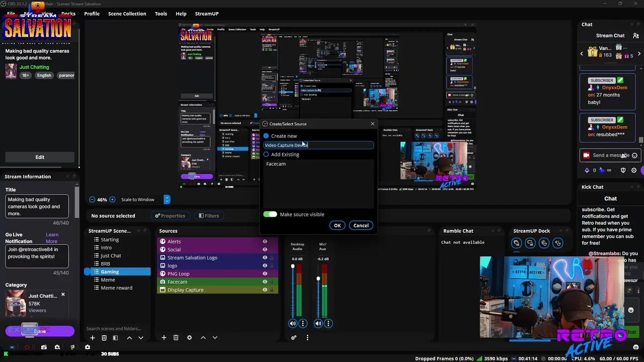
Task: Move scene up with the arrow icon
Action: click(129, 338)
